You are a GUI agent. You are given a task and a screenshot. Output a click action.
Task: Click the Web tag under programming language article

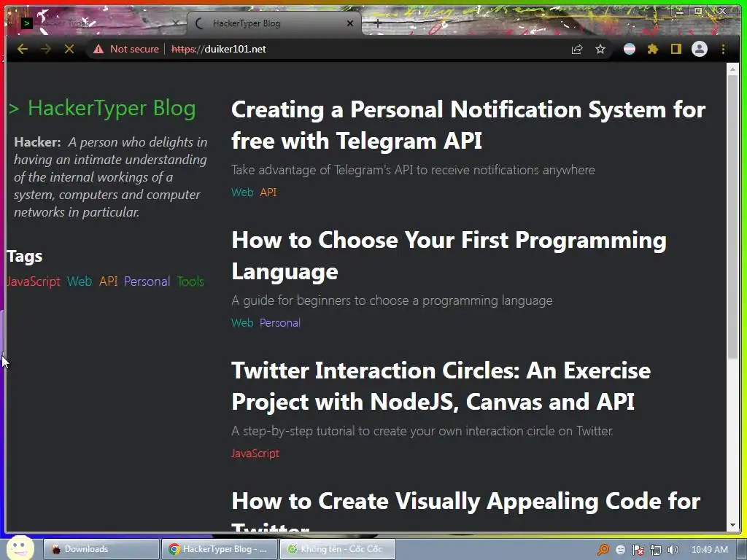click(x=242, y=323)
